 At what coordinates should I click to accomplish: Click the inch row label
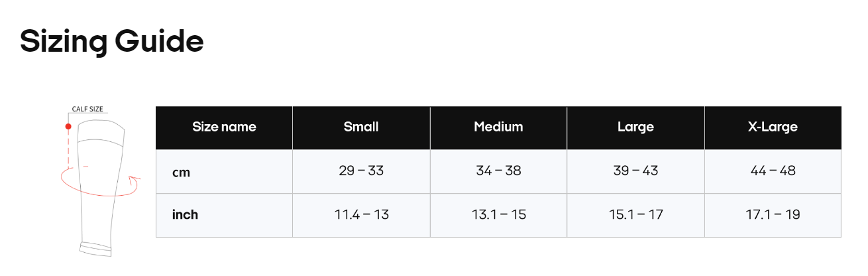click(185, 215)
